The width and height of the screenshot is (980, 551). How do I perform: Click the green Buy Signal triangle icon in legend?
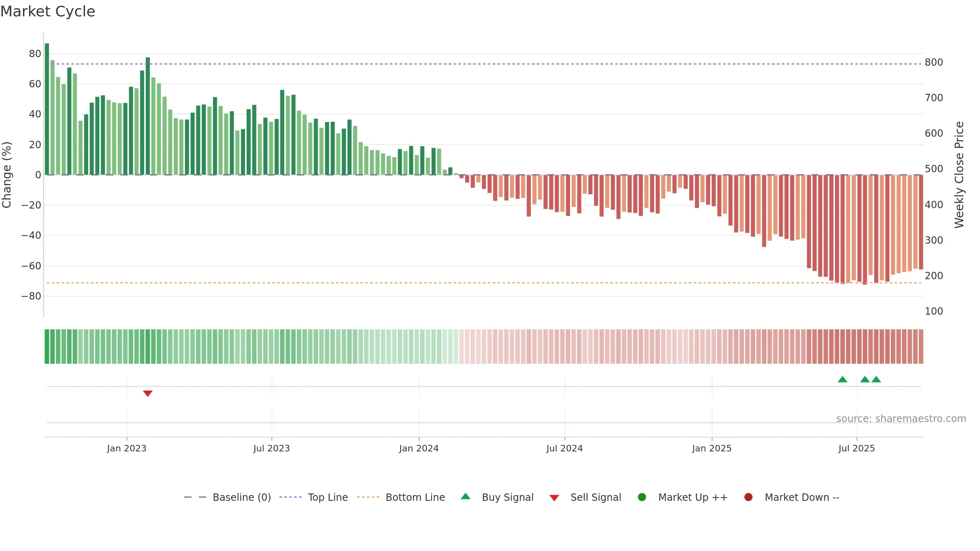click(465, 496)
